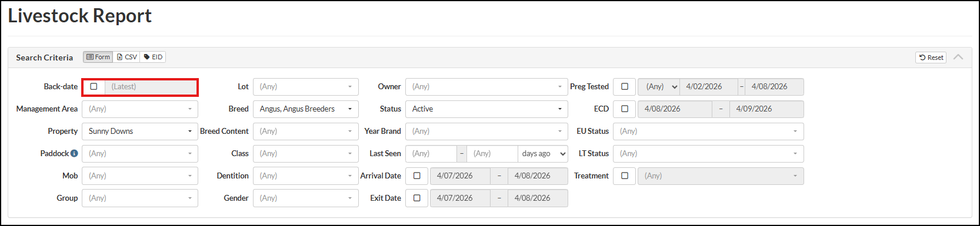Viewport: 980px width, 226px height.
Task: Click the Back-date (Latest) date field
Action: click(151, 86)
